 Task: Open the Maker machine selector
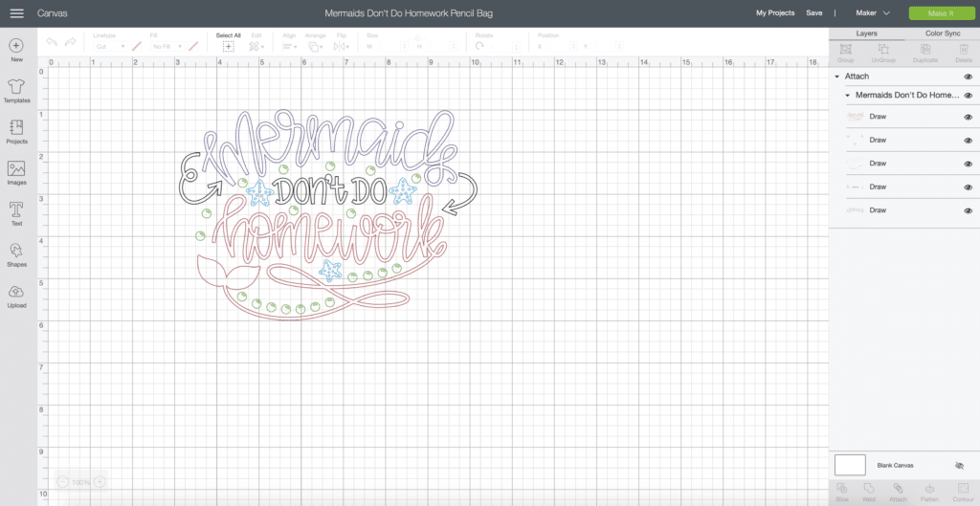[x=873, y=13]
